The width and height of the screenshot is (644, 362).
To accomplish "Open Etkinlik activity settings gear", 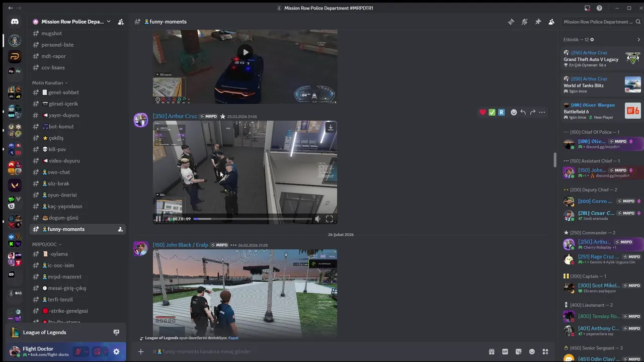I will coord(592,40).
